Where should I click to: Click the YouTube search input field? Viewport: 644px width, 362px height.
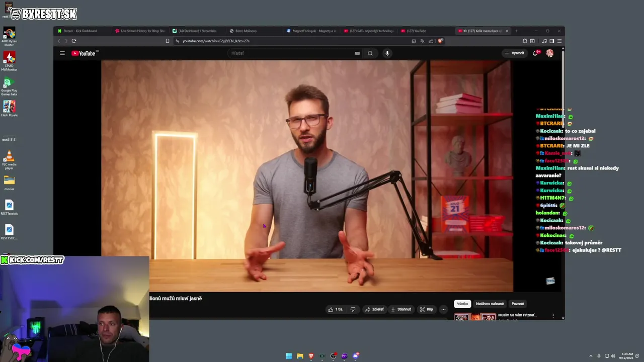291,53
